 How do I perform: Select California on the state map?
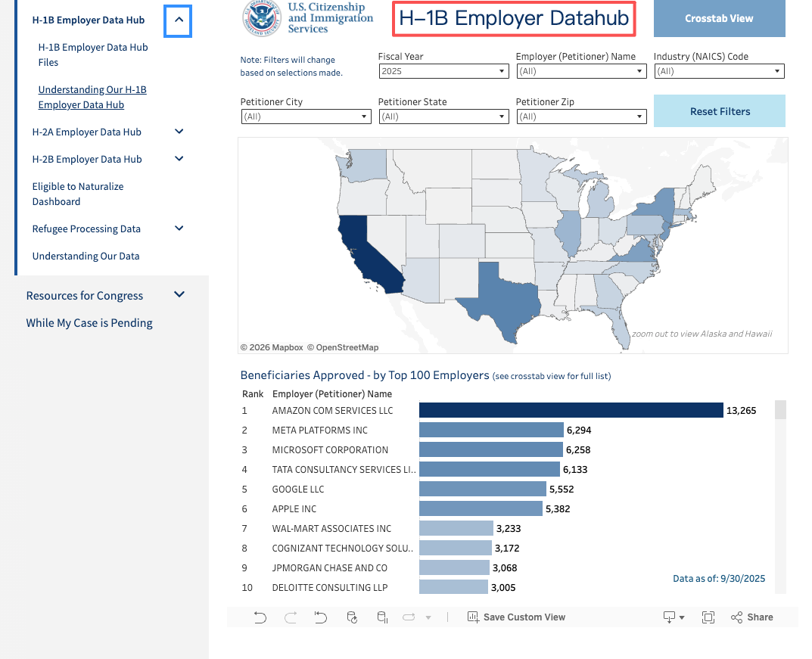(371, 257)
